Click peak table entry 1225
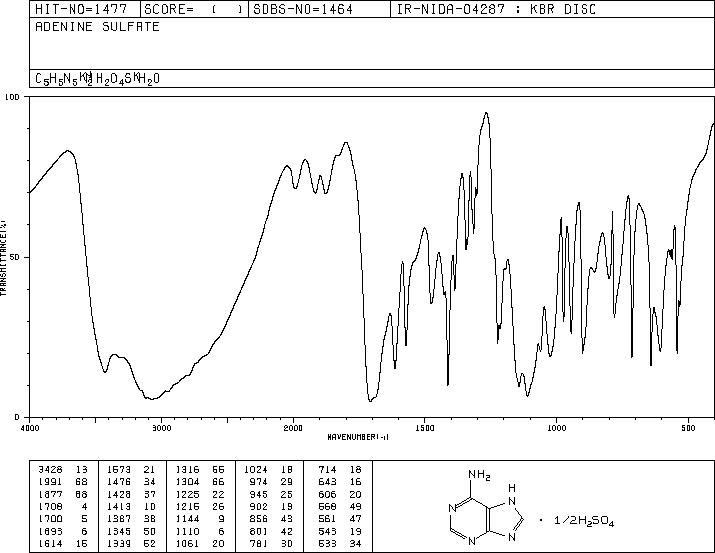The height and width of the screenshot is (553, 715). click(x=188, y=495)
